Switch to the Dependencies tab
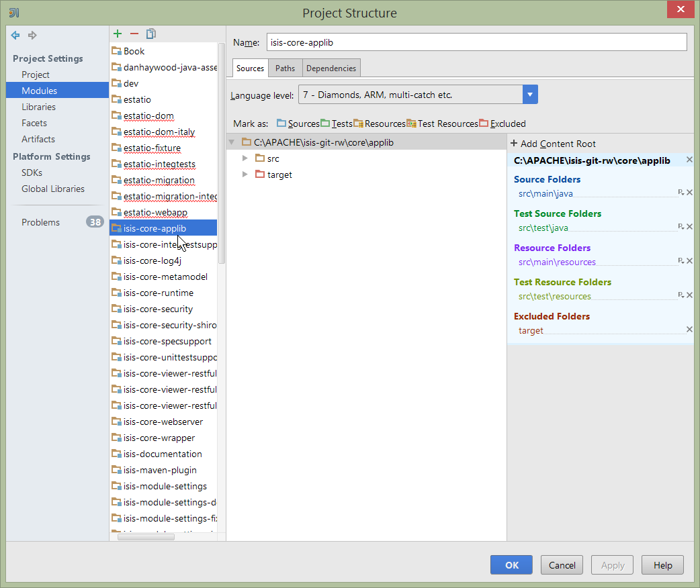 [x=331, y=68]
